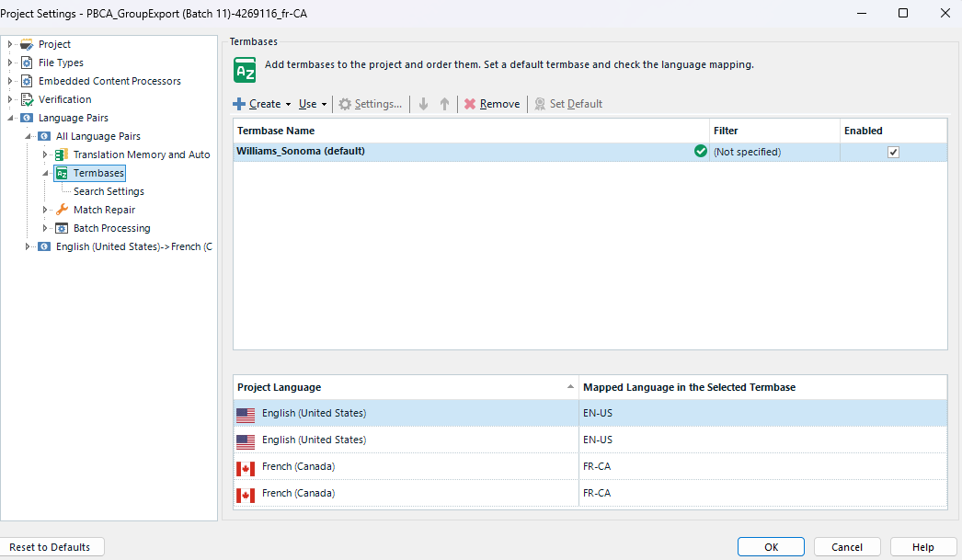This screenshot has height=560, width=962.
Task: Click the Set Default button
Action: click(x=568, y=103)
